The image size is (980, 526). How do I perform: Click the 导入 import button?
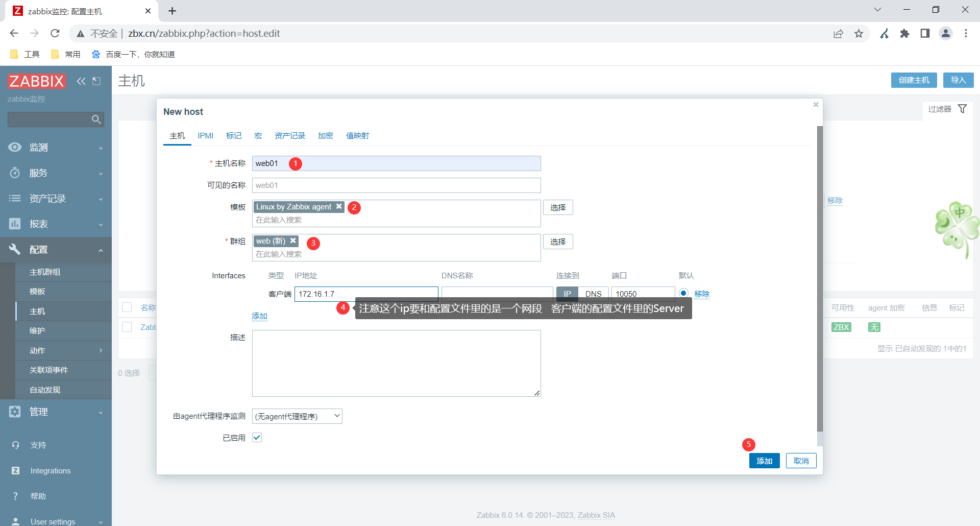click(959, 80)
